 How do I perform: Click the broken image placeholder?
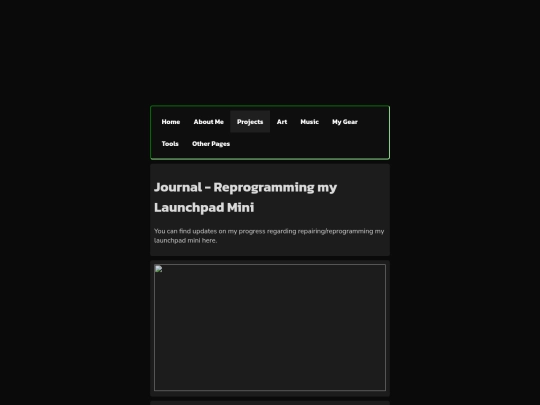270,328
